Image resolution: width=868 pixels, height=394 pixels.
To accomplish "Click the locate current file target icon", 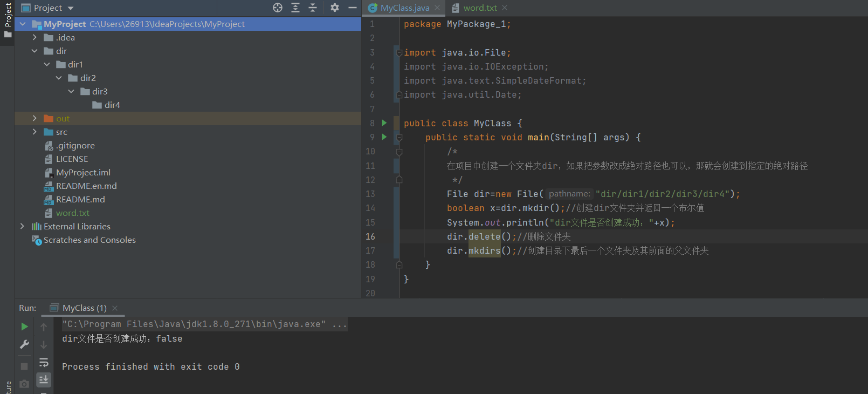I will pyautogui.click(x=278, y=8).
